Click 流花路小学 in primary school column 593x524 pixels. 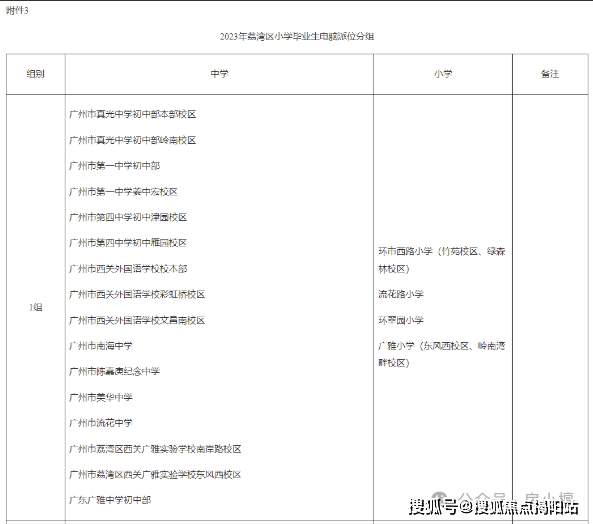pos(401,294)
